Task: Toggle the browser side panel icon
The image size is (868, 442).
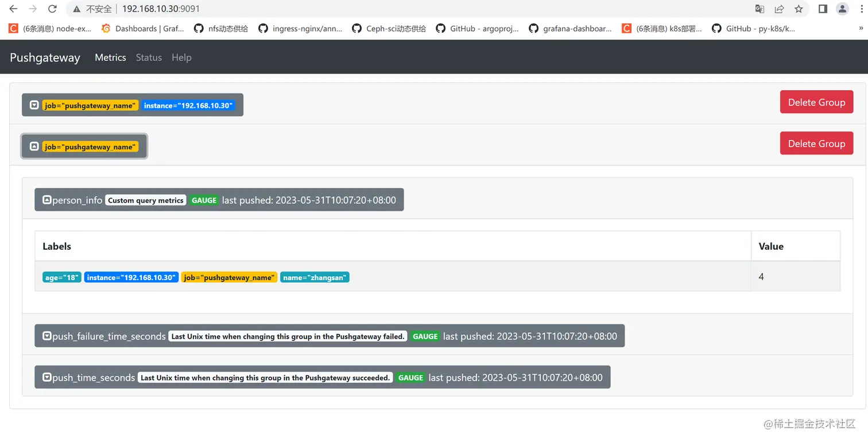Action: (823, 9)
